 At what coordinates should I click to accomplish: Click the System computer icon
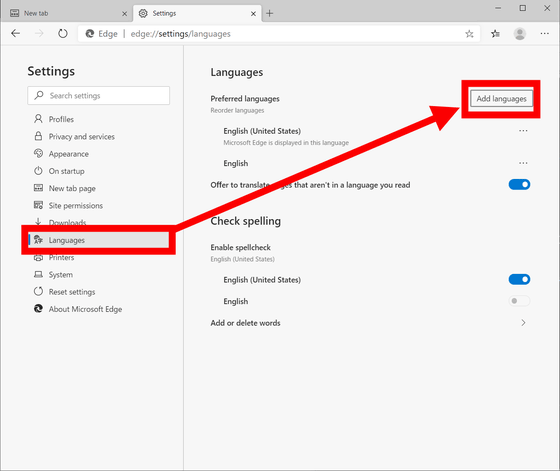pyautogui.click(x=38, y=274)
